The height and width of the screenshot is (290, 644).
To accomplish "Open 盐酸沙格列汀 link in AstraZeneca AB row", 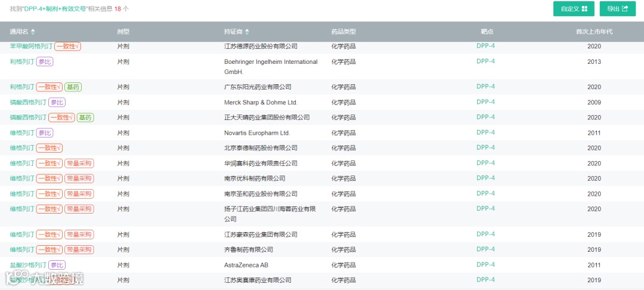I will pos(29,265).
